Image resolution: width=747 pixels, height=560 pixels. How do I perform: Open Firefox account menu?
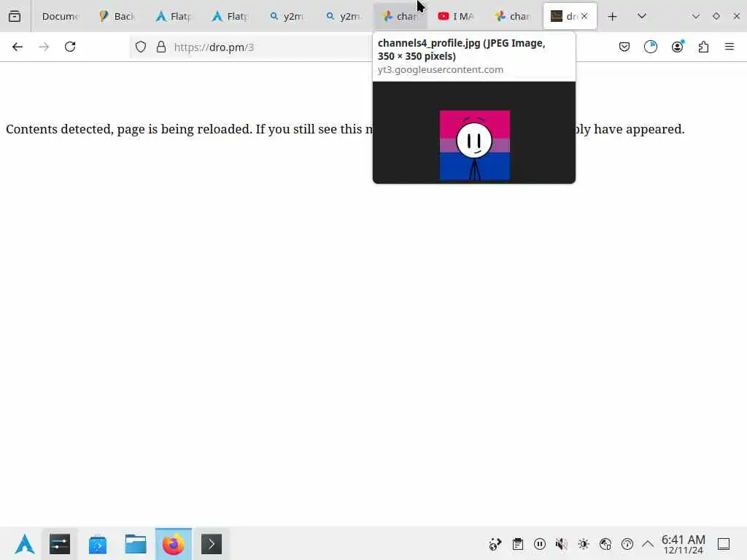click(678, 47)
